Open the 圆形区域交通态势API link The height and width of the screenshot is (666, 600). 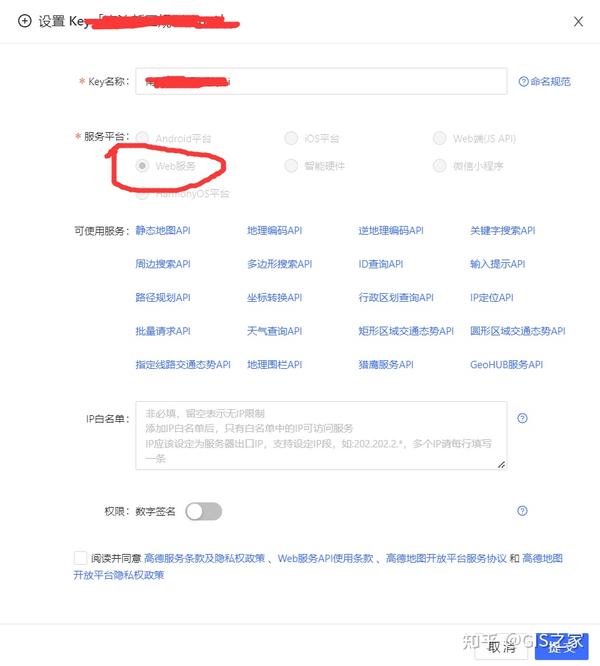coord(518,331)
